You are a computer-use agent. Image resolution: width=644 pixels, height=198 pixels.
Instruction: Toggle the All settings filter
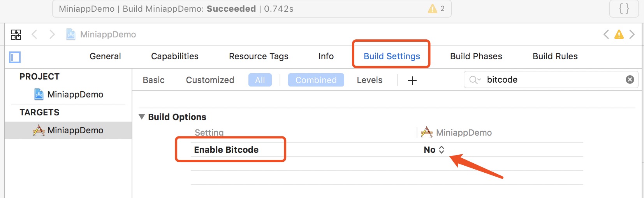coord(260,80)
